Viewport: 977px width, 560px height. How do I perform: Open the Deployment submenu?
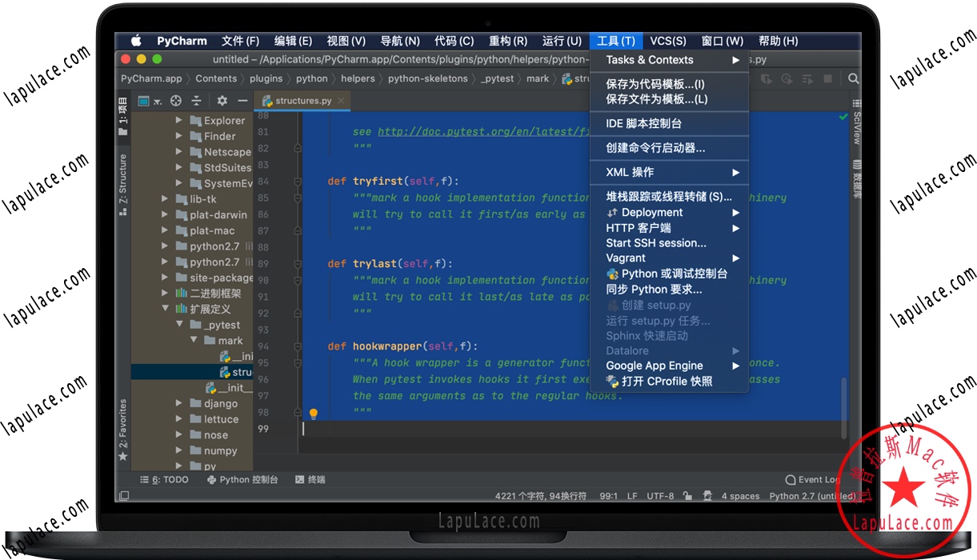point(669,212)
